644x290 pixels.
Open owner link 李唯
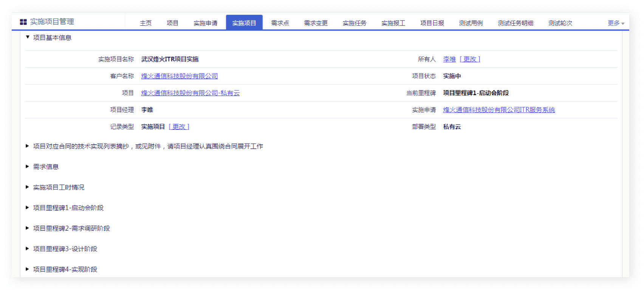click(449, 59)
